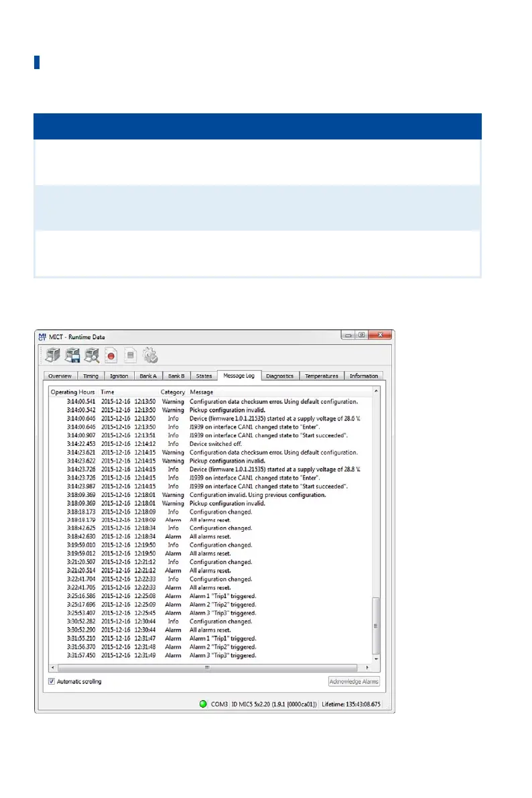Click the Operating Hours column header

click(73, 392)
